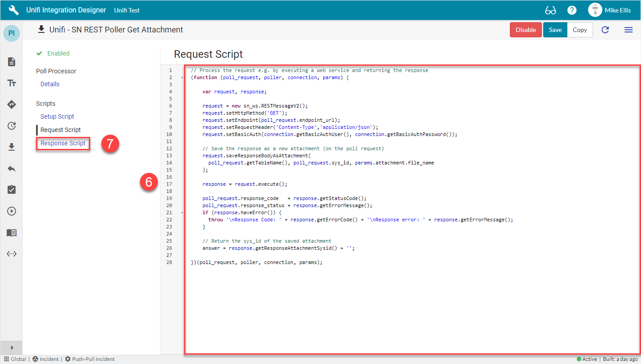Open the Setup Script link
The width and height of the screenshot is (641, 364).
(57, 116)
